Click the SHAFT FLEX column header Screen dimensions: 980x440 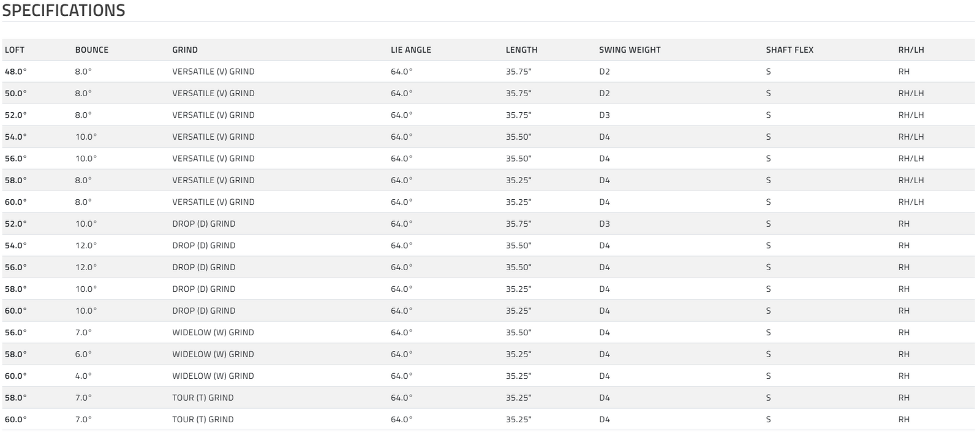tap(790, 50)
